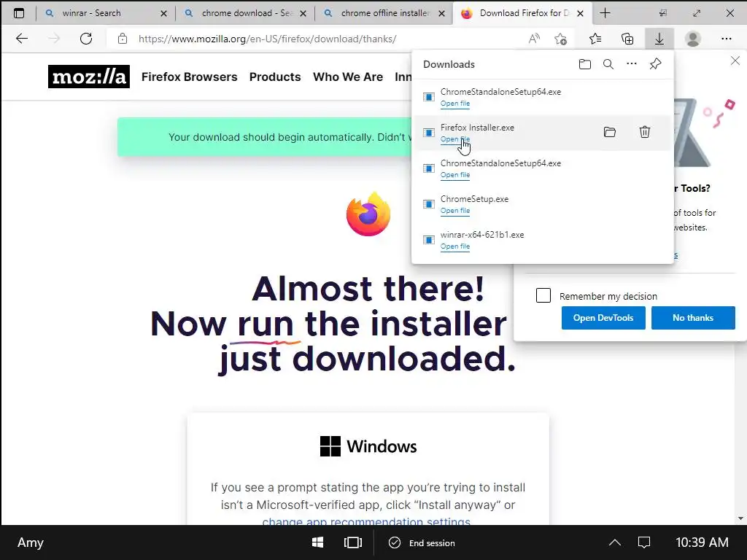Open the tab actions menu icon
The image size is (747, 560).
click(x=18, y=13)
